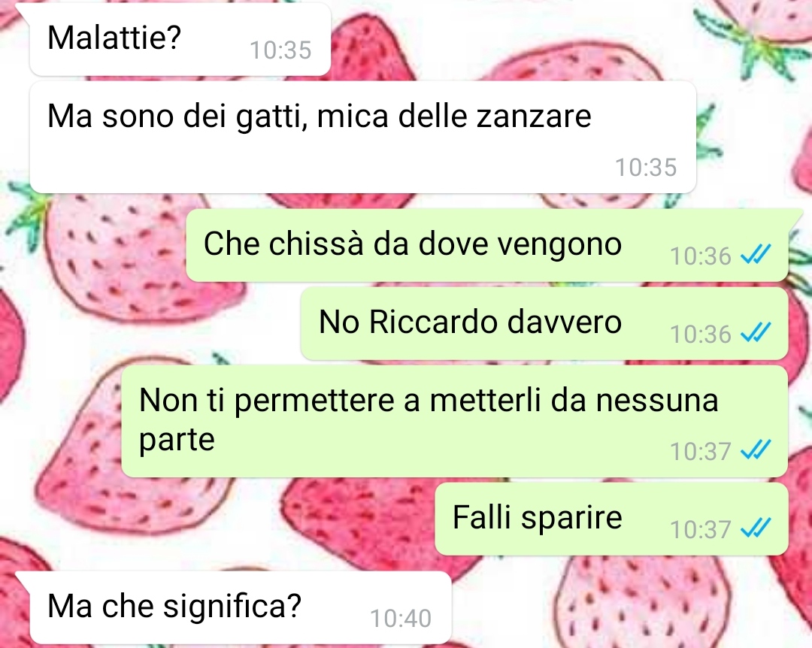Select the 'No Riccardo davvero' bubble

544,324
